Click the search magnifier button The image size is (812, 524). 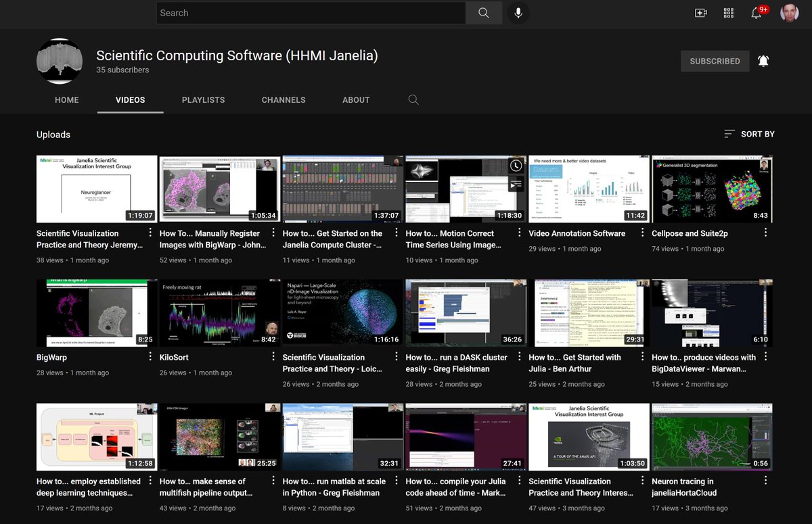483,13
